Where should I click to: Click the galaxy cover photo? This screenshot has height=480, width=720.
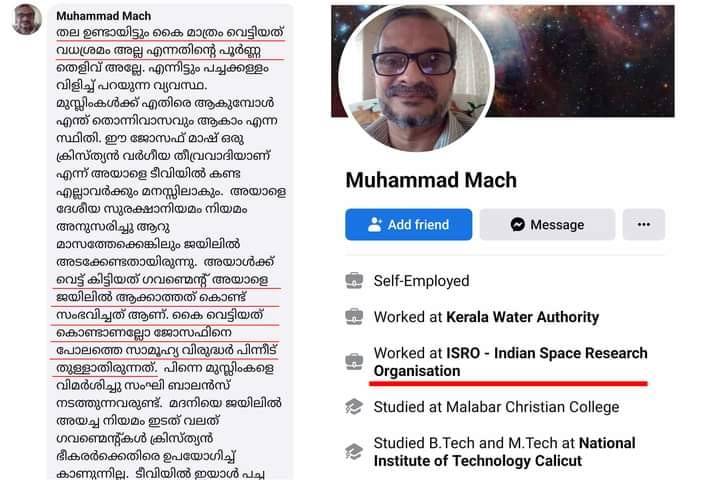[583, 61]
